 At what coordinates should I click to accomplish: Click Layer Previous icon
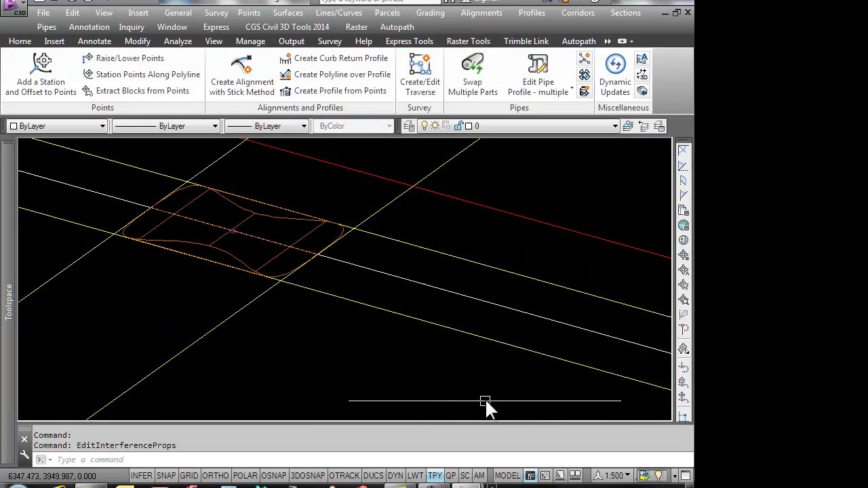(644, 126)
